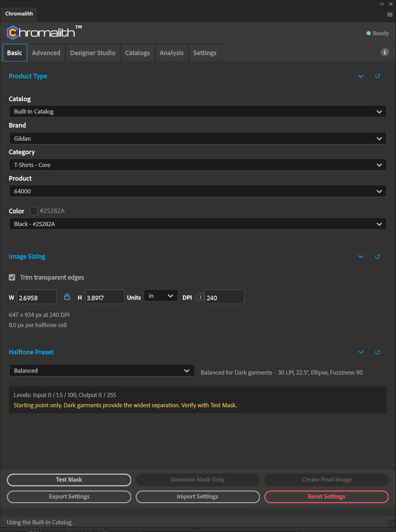The height and width of the screenshot is (532, 396).
Task: Open the Balanced halftone preset dropdown
Action: click(102, 371)
